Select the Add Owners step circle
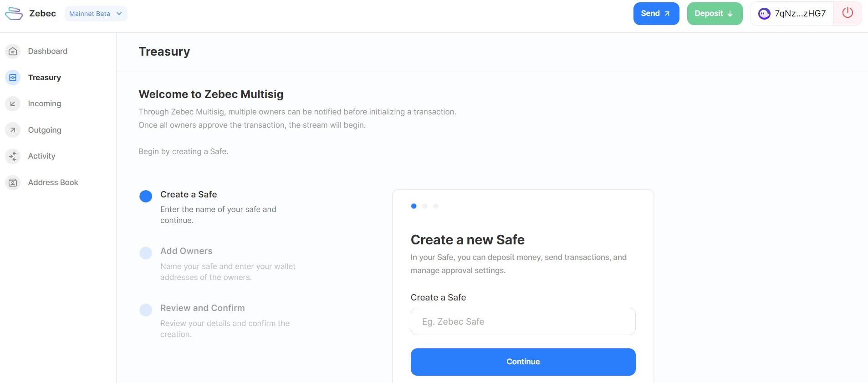868x383 pixels. coord(146,253)
